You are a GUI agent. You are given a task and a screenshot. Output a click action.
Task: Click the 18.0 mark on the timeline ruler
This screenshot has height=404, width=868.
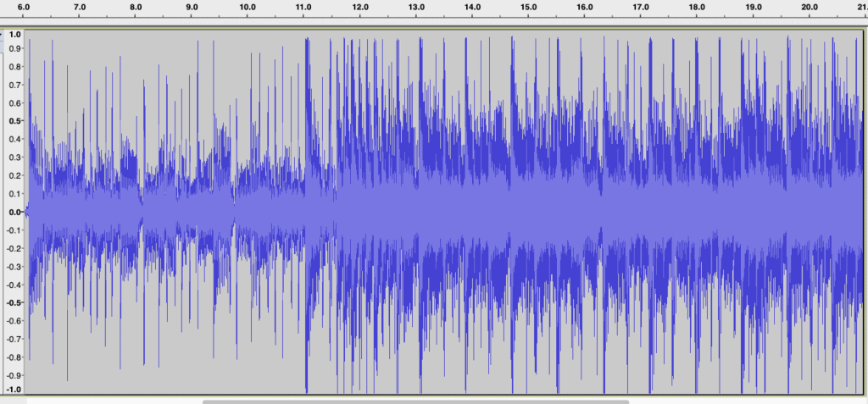697,7
